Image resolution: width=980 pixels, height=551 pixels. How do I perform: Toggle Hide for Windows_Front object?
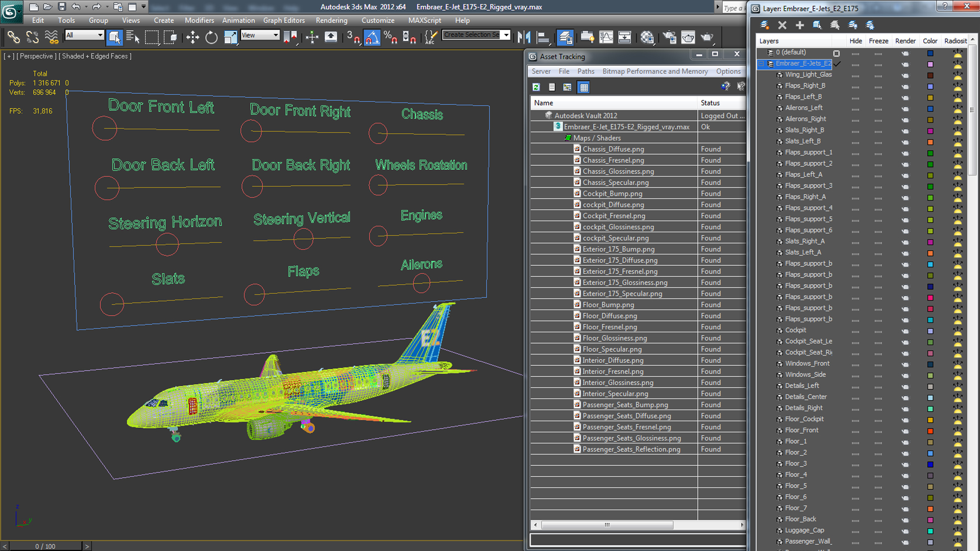(x=855, y=364)
